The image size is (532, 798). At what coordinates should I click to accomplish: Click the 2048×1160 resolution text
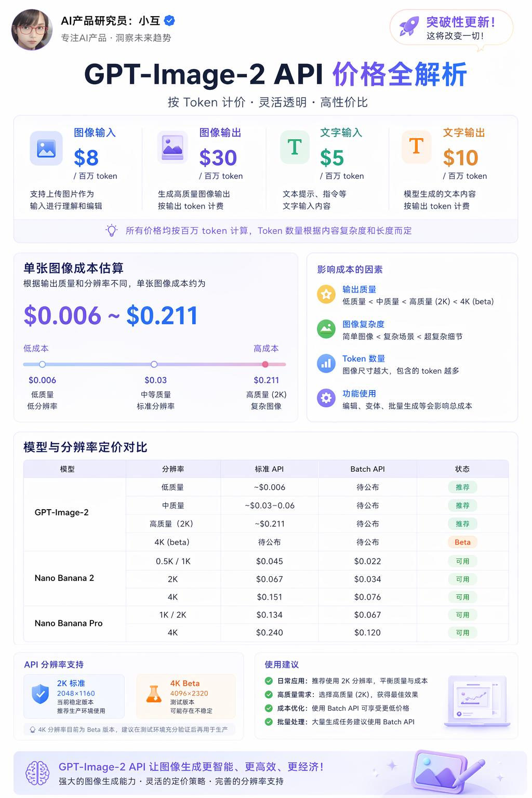click(x=76, y=694)
